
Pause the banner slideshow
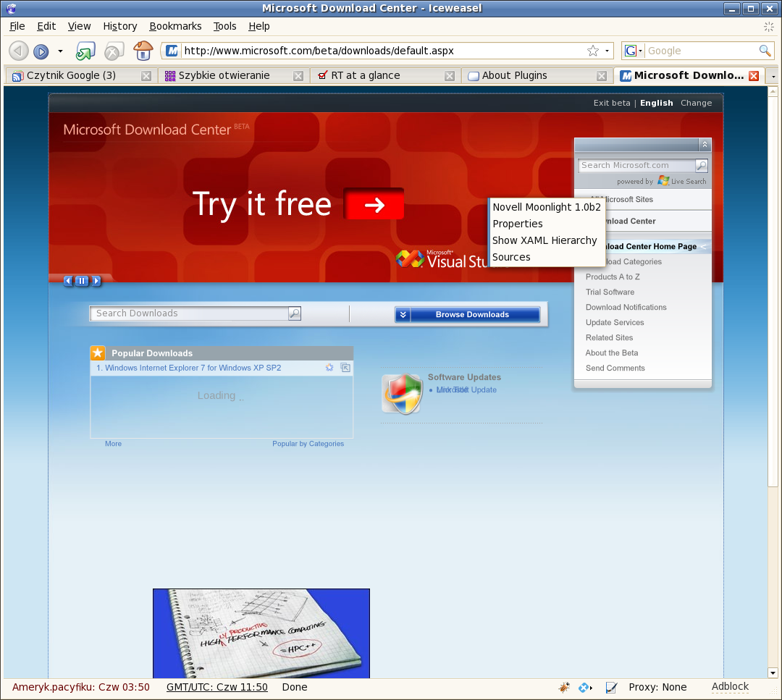82,281
